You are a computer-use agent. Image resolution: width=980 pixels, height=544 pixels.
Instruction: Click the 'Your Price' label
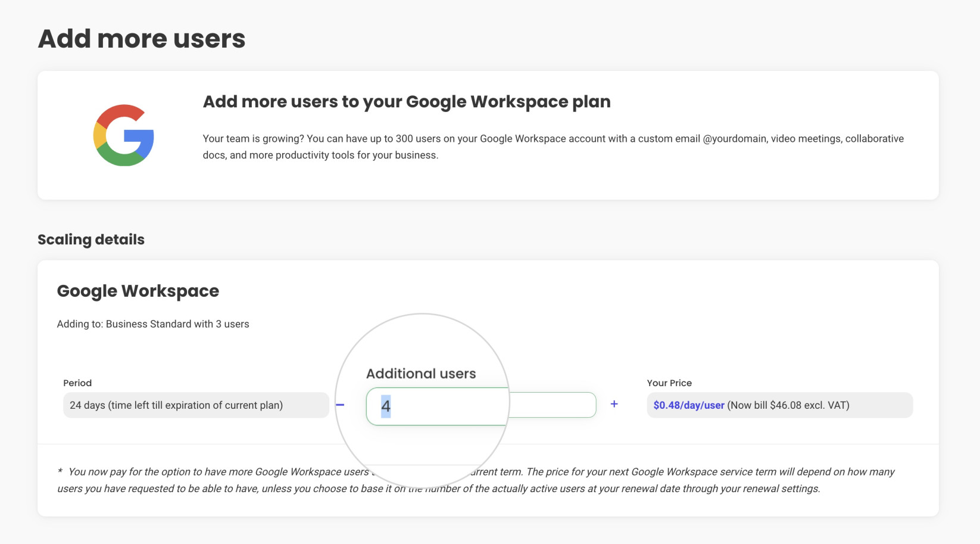point(669,383)
